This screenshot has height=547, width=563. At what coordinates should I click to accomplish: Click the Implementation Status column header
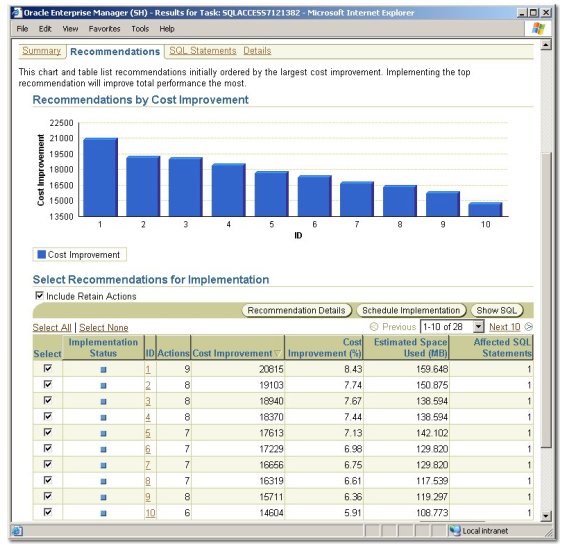pyautogui.click(x=103, y=348)
